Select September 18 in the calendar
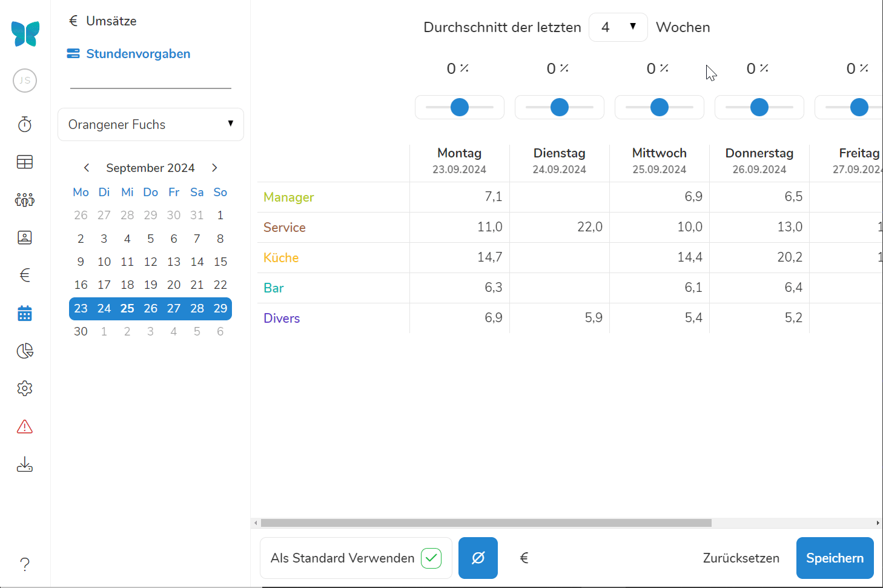The height and width of the screenshot is (588, 883). (127, 285)
